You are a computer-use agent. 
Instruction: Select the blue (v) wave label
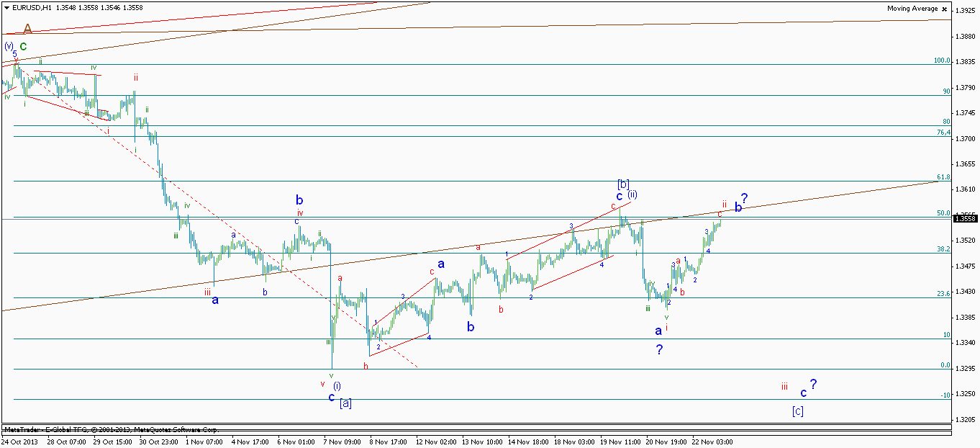[x=9, y=46]
